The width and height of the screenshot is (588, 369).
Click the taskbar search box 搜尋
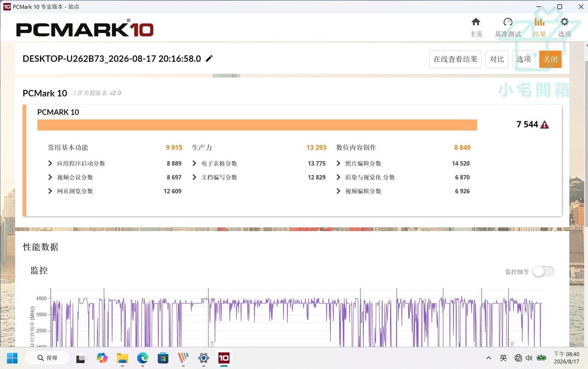[x=47, y=358]
